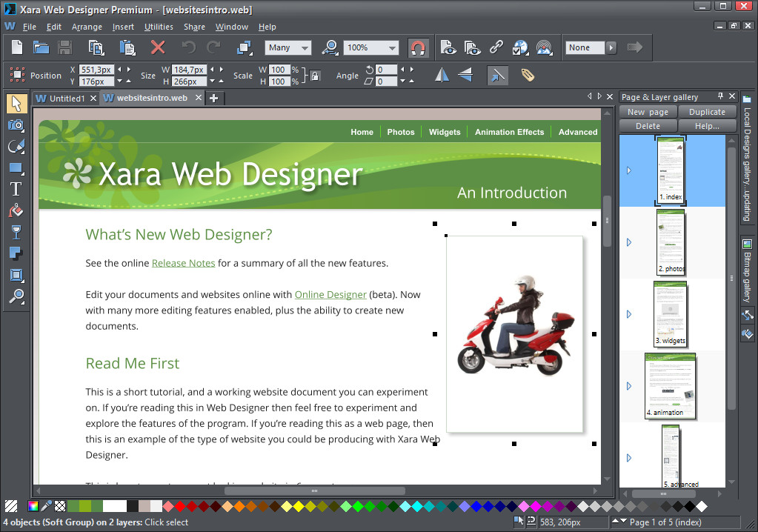The image size is (758, 532).
Task: Flip selection vertically icon
Action: (x=465, y=75)
